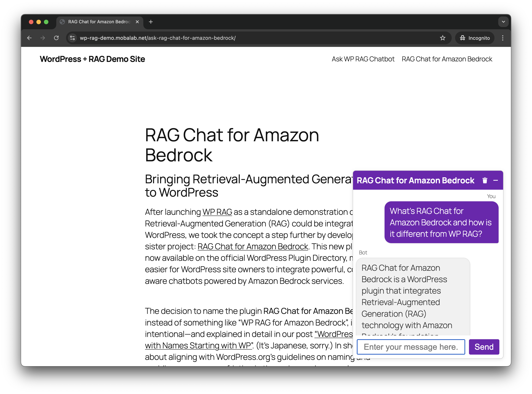Reload the page

(56, 38)
